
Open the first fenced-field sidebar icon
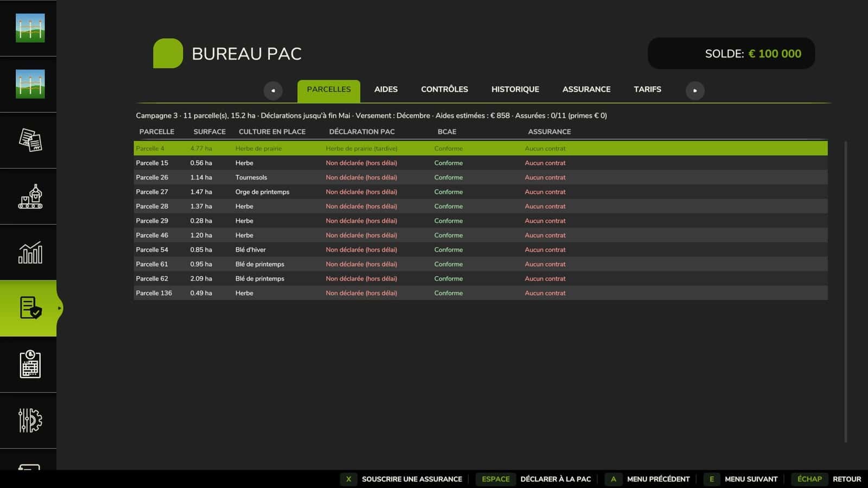[30, 28]
